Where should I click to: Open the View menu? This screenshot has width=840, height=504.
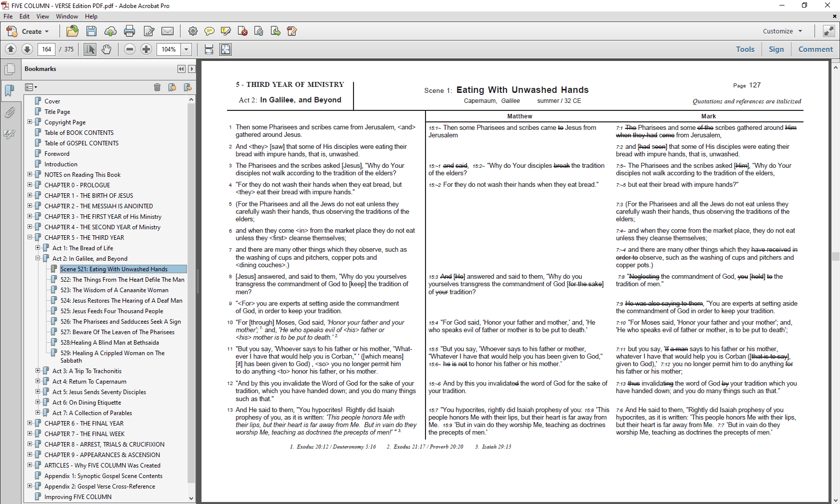click(x=42, y=16)
